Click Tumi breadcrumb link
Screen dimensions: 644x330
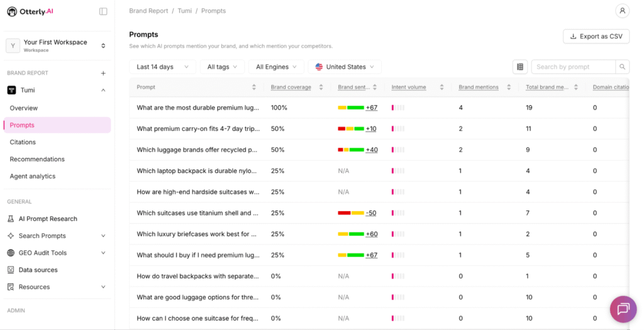[x=184, y=11]
